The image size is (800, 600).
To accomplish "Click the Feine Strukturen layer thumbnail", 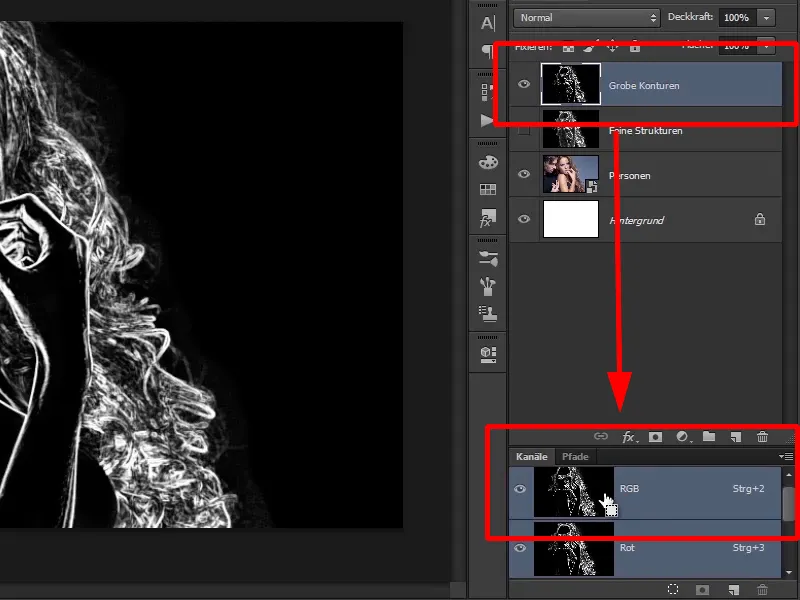I will (x=571, y=129).
